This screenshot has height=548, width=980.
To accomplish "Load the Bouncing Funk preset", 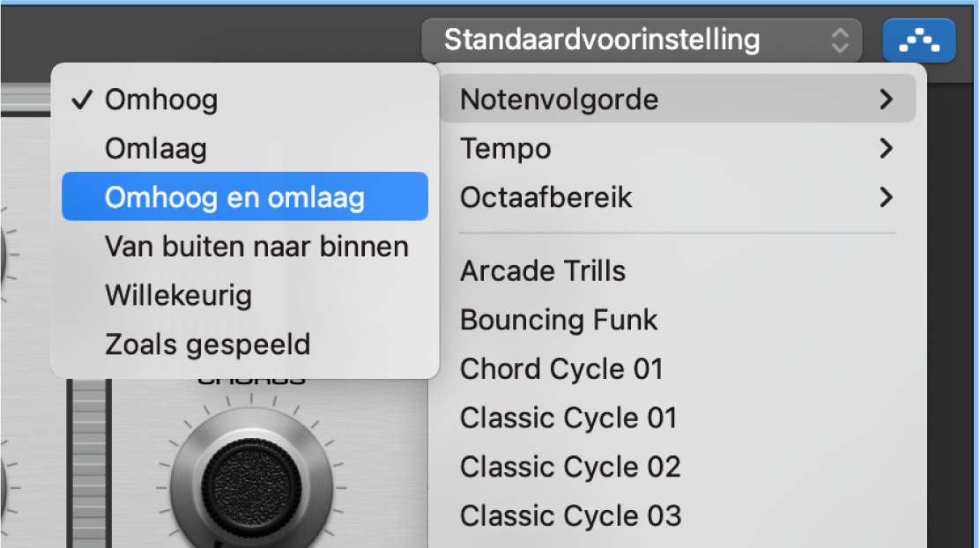I will (x=559, y=319).
